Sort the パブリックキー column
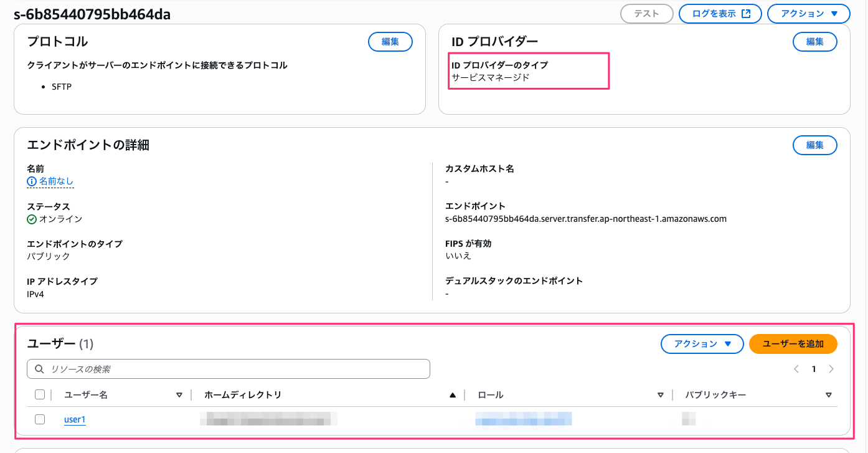 829,395
